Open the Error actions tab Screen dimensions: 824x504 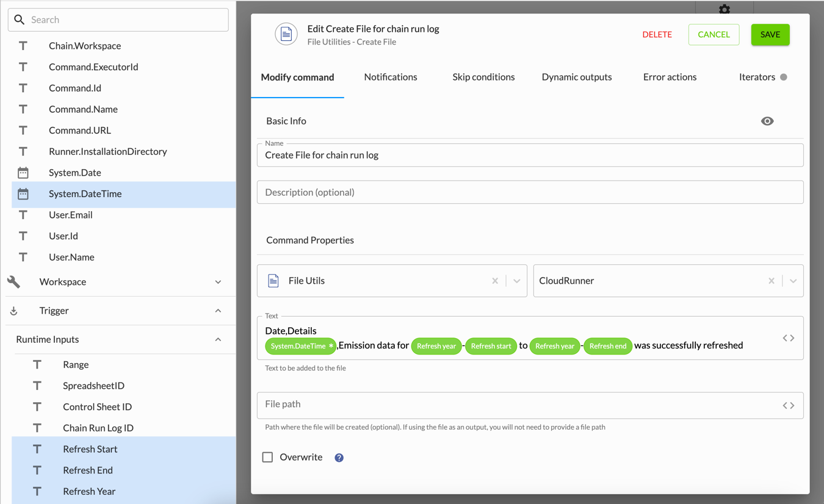(670, 77)
